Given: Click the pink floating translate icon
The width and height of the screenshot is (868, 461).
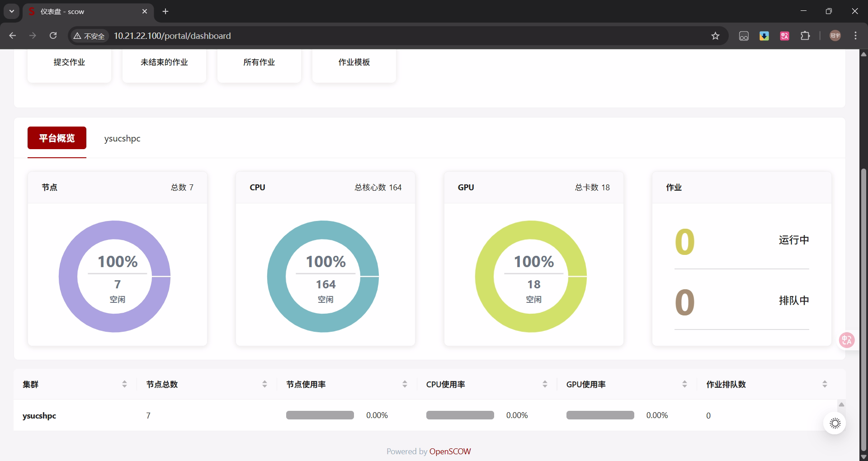Looking at the screenshot, I should [x=846, y=340].
